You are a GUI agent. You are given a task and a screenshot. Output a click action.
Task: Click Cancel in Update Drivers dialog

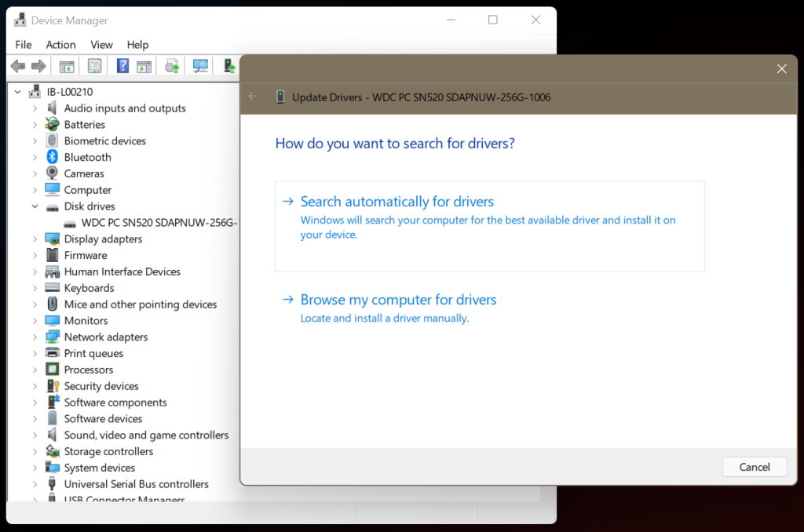coord(755,467)
